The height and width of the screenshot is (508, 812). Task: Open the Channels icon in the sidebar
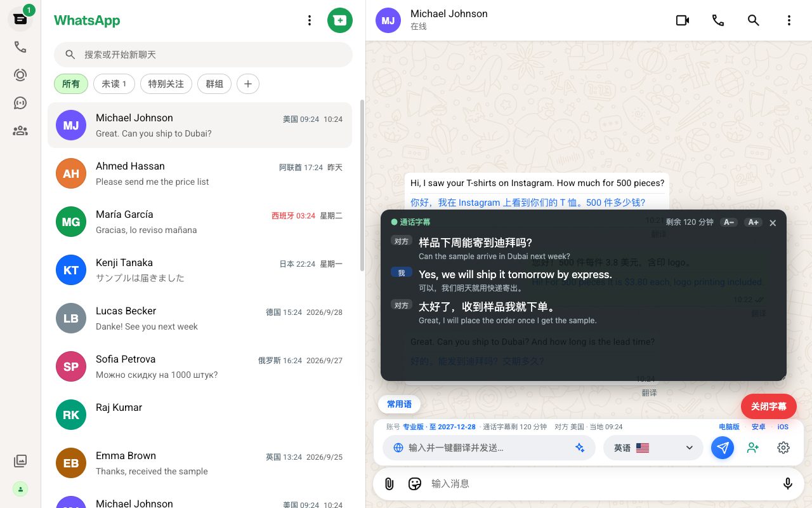click(x=20, y=103)
